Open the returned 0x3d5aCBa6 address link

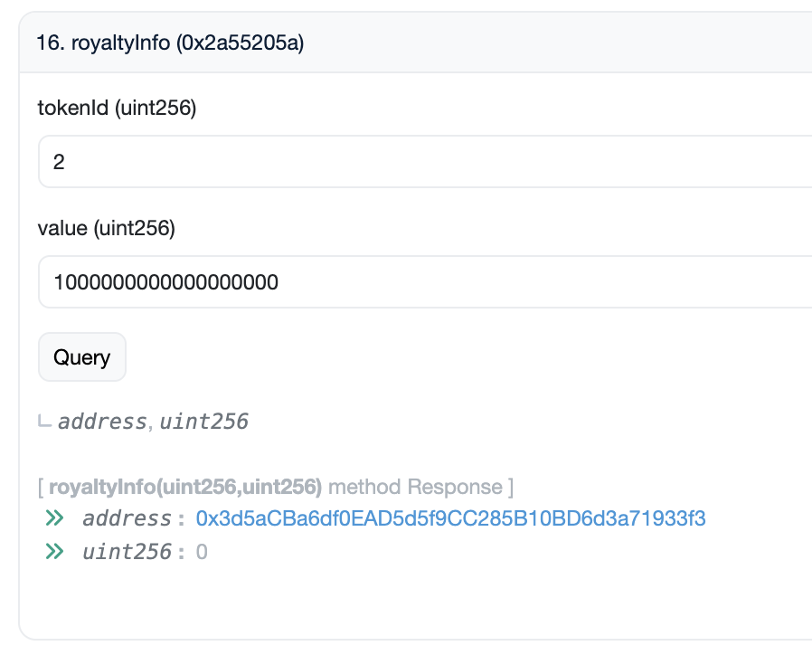pos(450,518)
